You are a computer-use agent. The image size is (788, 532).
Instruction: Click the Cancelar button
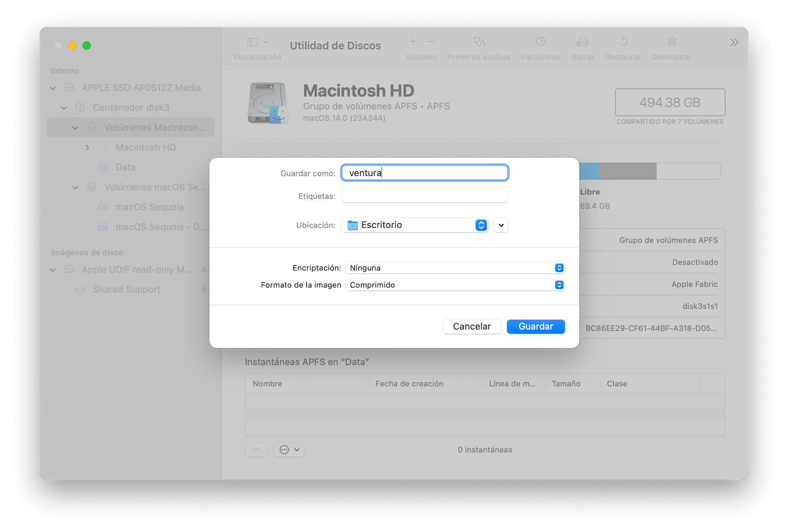(x=472, y=327)
